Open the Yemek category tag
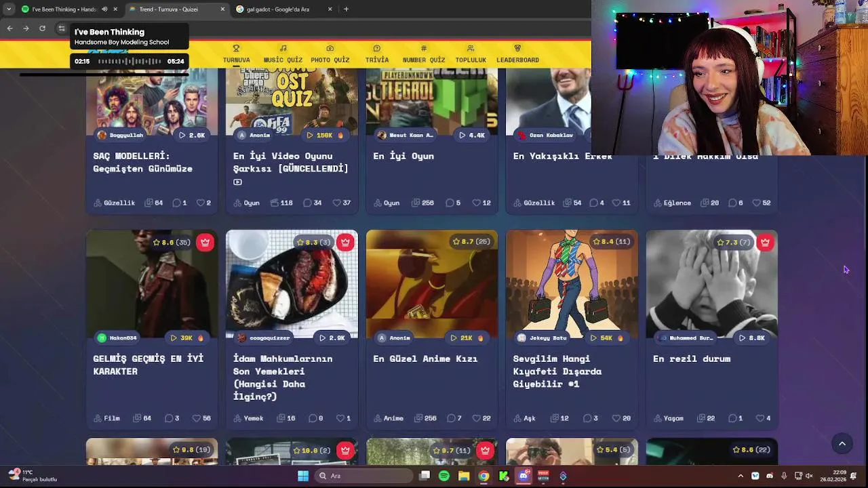This screenshot has height=488, width=868. (x=248, y=418)
